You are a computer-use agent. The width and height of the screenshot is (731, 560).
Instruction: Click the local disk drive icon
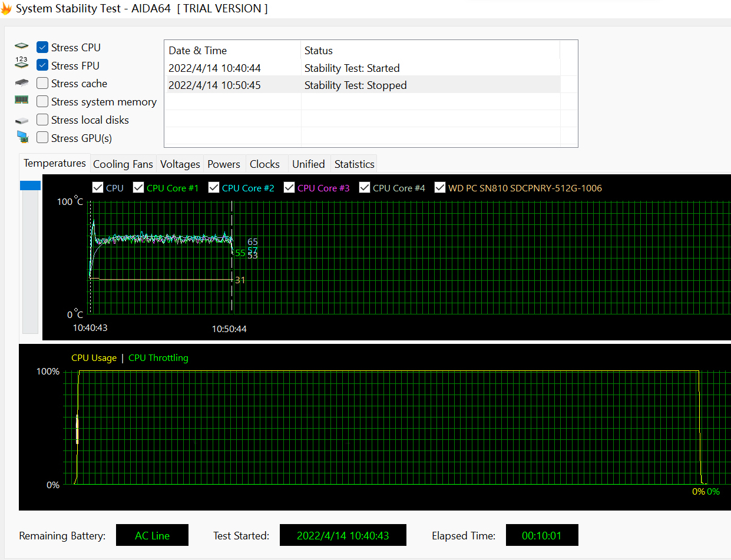pyautogui.click(x=22, y=120)
